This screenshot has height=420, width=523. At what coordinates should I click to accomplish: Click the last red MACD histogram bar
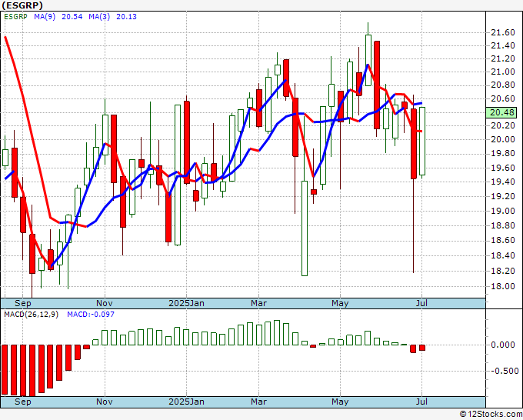(x=422, y=348)
